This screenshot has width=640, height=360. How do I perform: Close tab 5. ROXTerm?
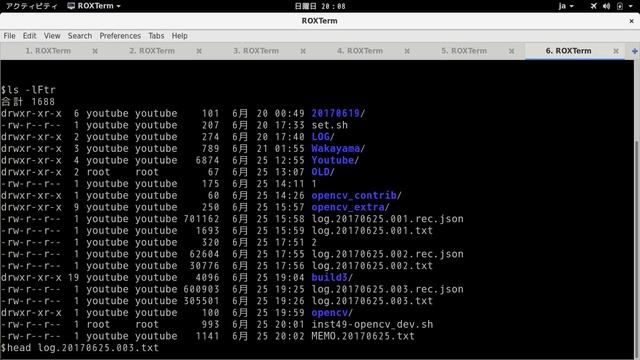(511, 51)
